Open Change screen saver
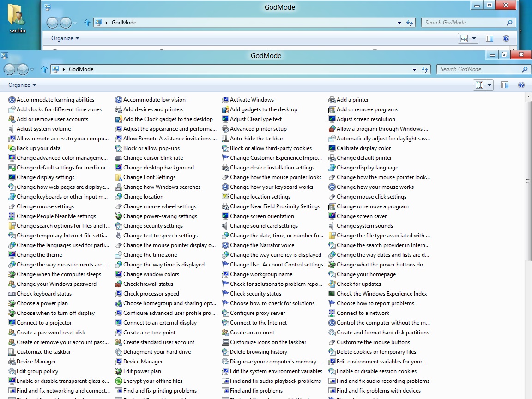The width and height of the screenshot is (532, 399). [x=361, y=216]
